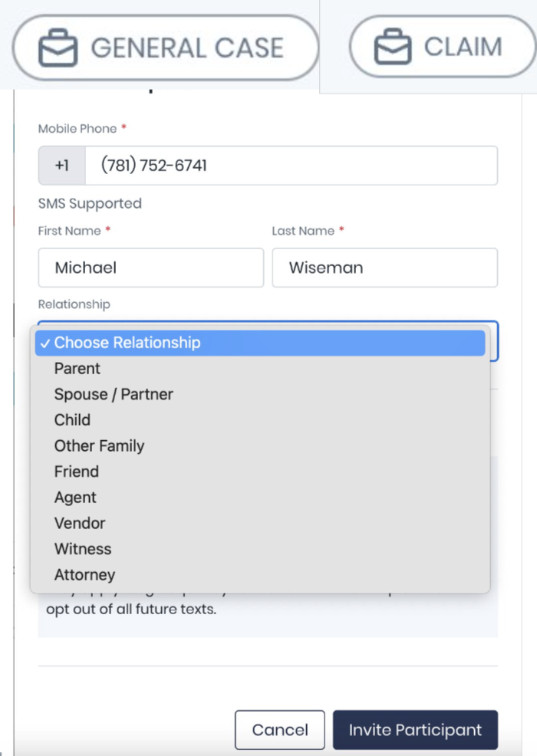
Task: Click the Mobile Phone number field
Action: pos(290,166)
